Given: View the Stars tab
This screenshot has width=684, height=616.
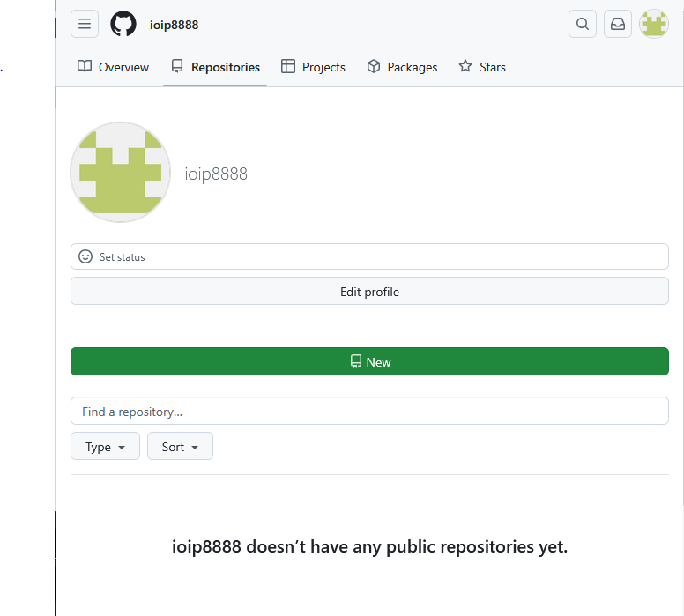Looking at the screenshot, I should pos(482,67).
